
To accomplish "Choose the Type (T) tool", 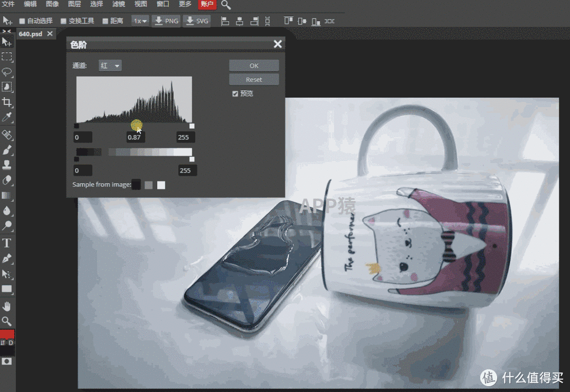I will (x=7, y=243).
